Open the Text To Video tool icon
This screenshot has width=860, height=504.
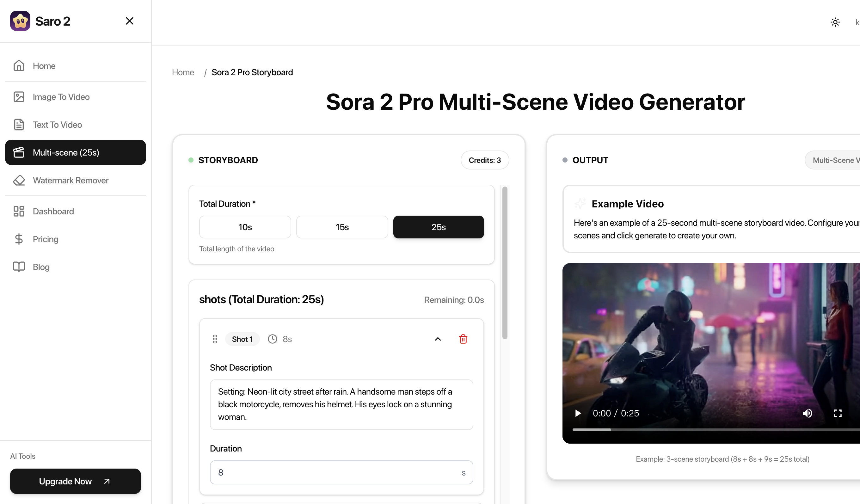(19, 125)
